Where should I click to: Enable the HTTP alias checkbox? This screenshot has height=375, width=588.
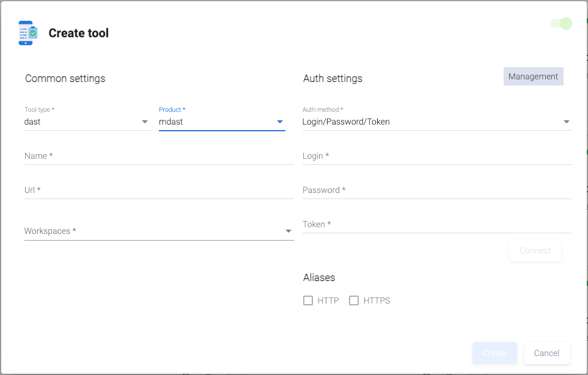coord(308,300)
